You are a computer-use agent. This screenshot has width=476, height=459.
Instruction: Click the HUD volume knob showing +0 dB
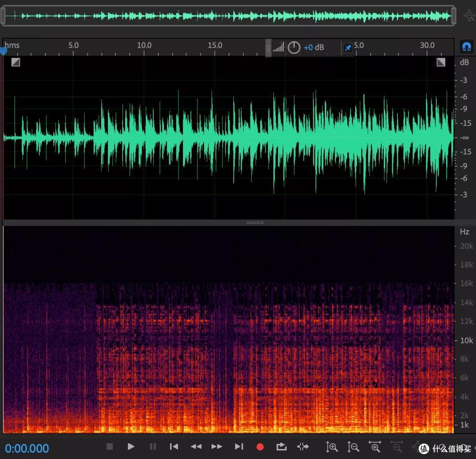[294, 47]
